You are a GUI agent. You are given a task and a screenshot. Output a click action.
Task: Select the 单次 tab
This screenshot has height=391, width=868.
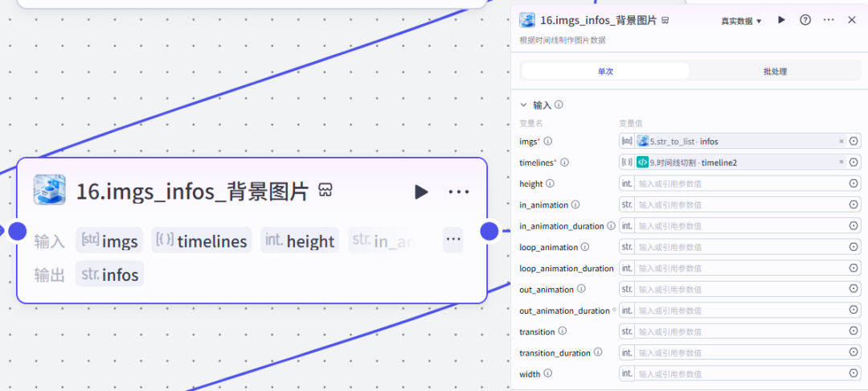click(606, 71)
